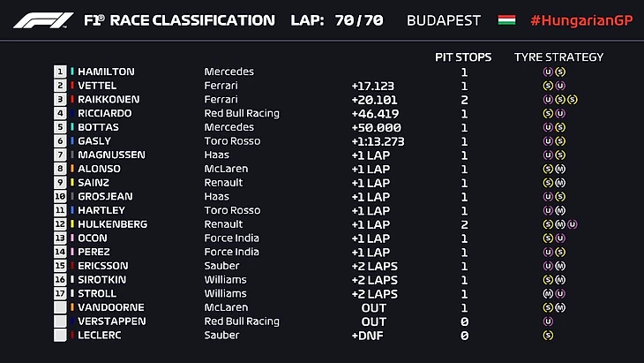
Task: Click the position 17 number box
Action: [x=60, y=294]
